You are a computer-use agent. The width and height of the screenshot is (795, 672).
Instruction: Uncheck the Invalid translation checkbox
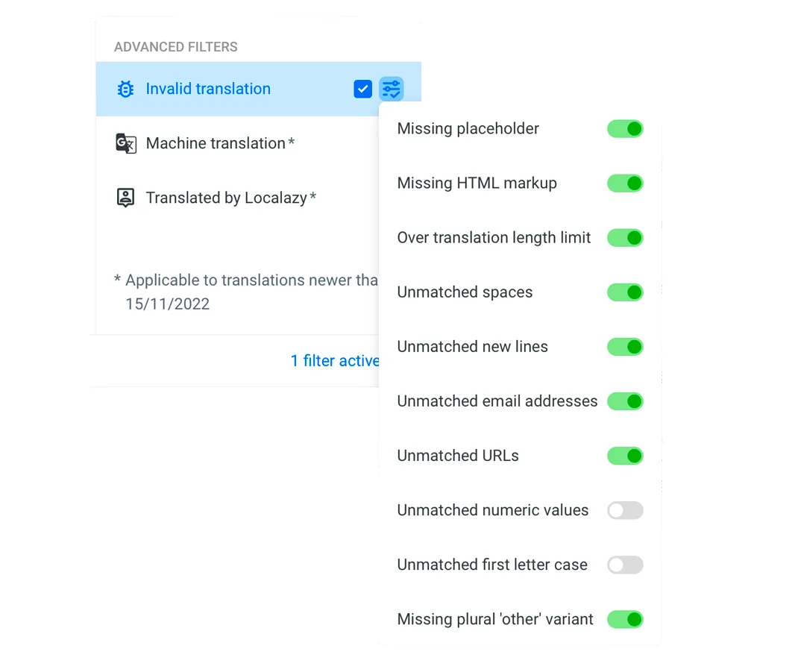(362, 90)
